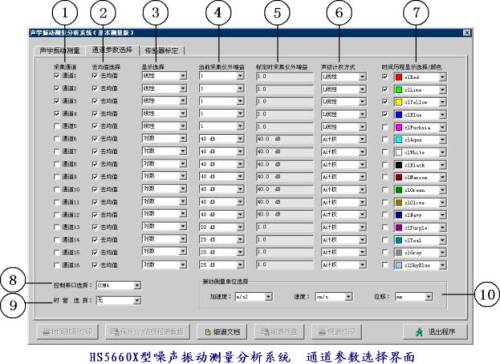Switch to the 声学振动测量 tab
The height and width of the screenshot is (364, 500).
pos(60,51)
